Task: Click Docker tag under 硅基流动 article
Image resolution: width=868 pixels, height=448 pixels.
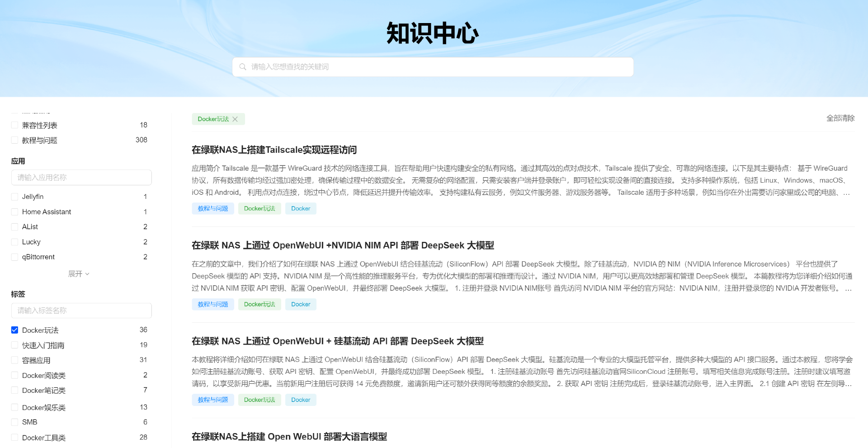Action: [x=301, y=400]
